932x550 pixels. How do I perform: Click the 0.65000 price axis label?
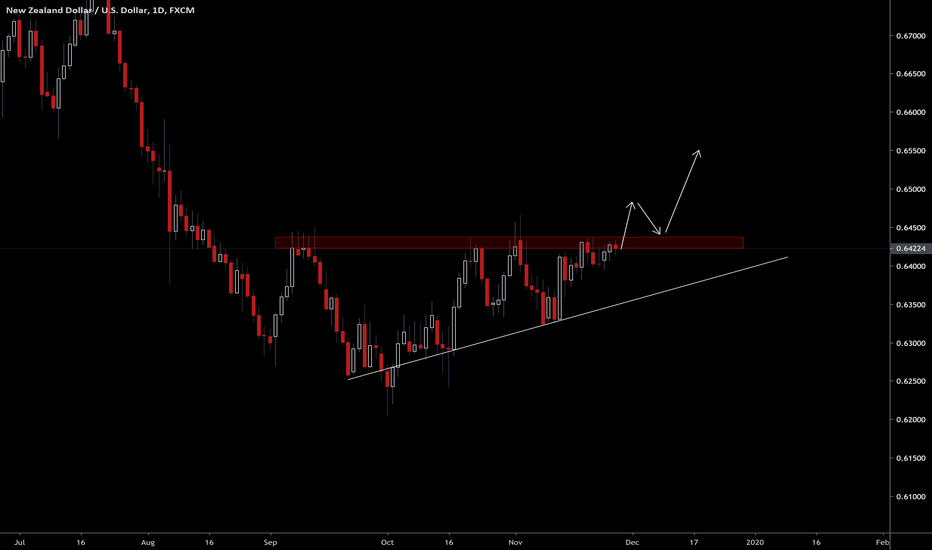tap(909, 190)
